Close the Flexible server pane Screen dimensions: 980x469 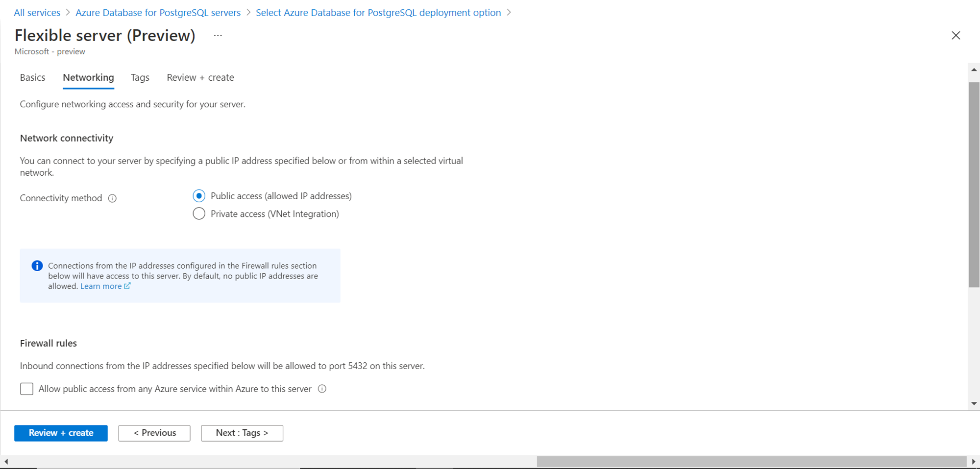pyautogui.click(x=955, y=35)
